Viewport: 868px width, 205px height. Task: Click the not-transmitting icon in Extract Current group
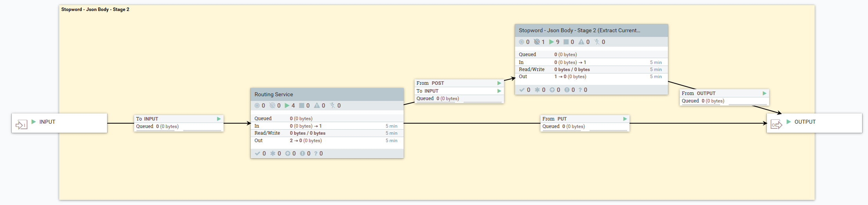[537, 42]
